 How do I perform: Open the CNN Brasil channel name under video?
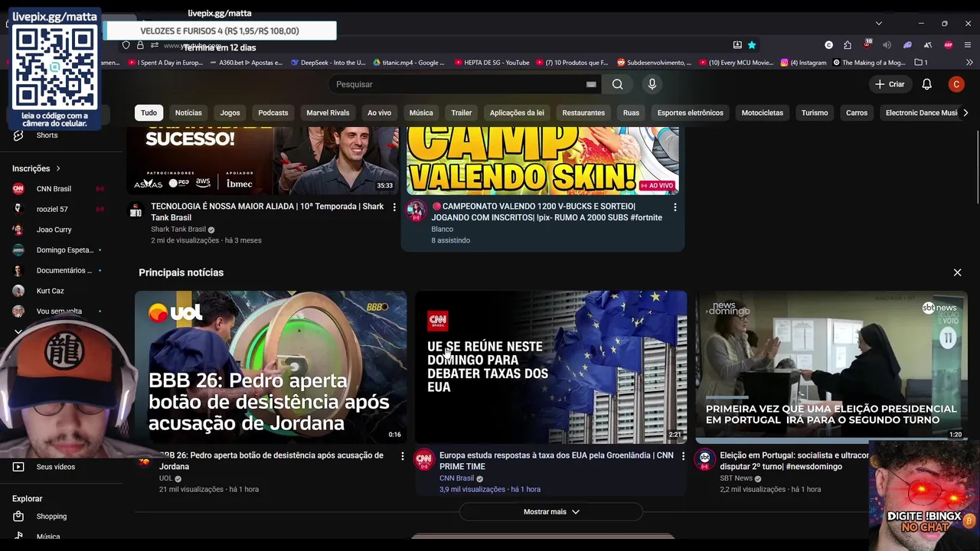pos(456,478)
